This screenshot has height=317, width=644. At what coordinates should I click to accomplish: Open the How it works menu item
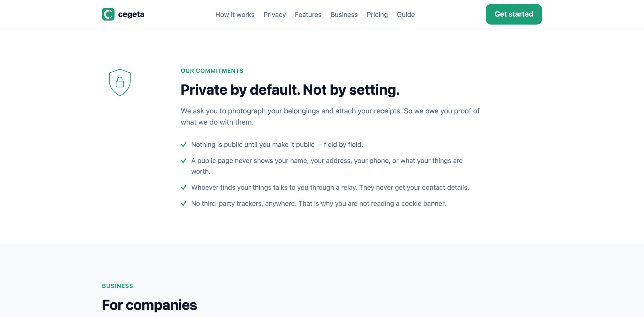235,14
